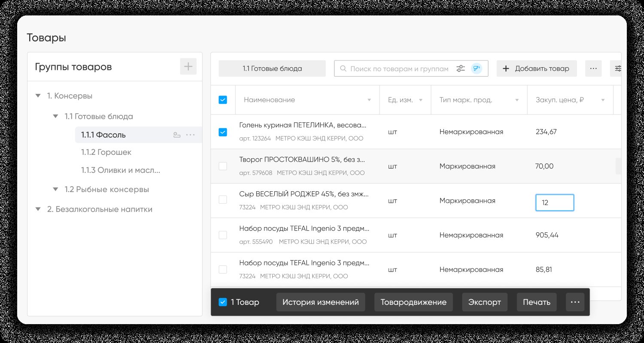
Task: Expand 1.2 Рыбные консервы group
Action: pos(55,189)
